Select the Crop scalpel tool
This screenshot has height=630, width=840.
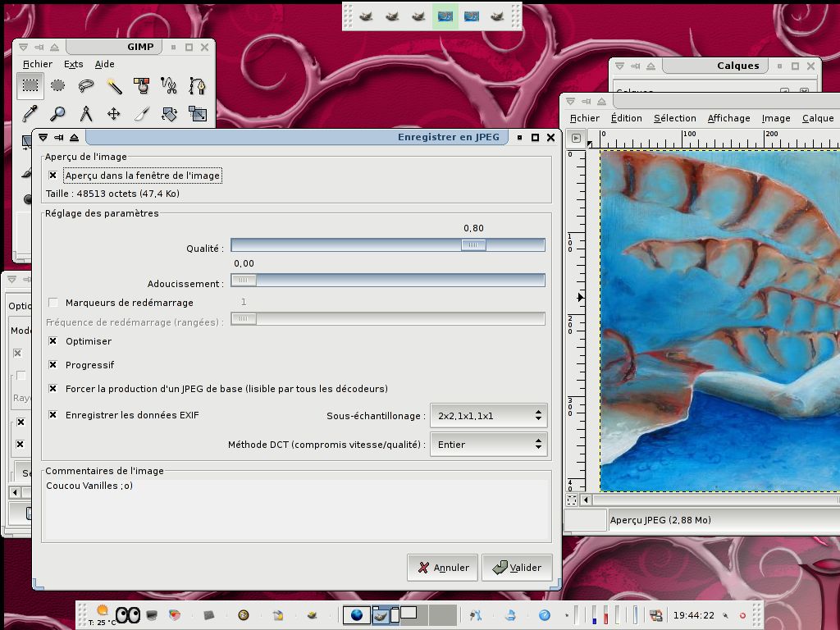[141, 113]
